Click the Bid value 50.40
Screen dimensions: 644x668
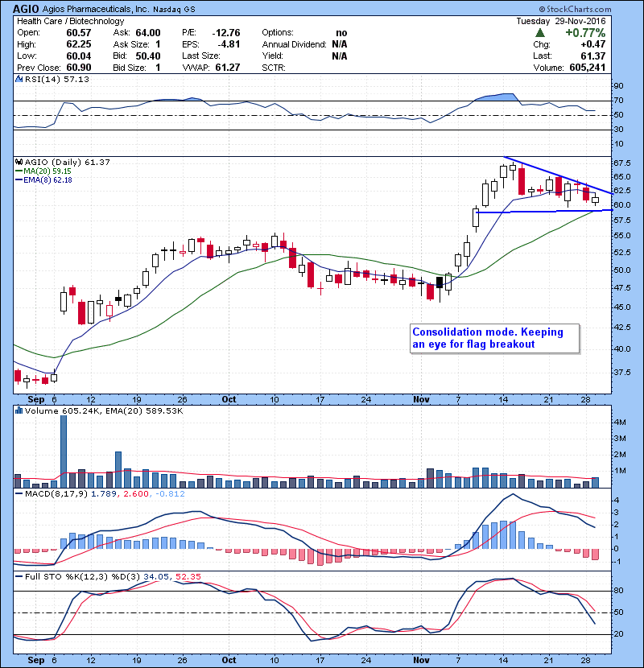[148, 56]
